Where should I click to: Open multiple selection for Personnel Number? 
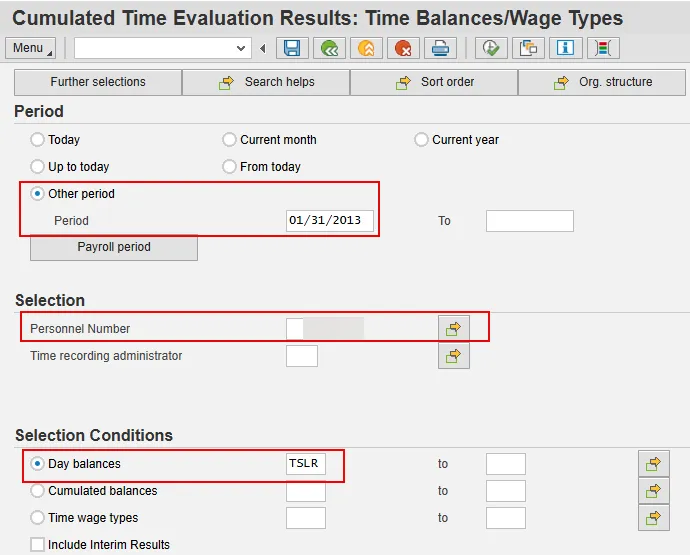click(454, 328)
